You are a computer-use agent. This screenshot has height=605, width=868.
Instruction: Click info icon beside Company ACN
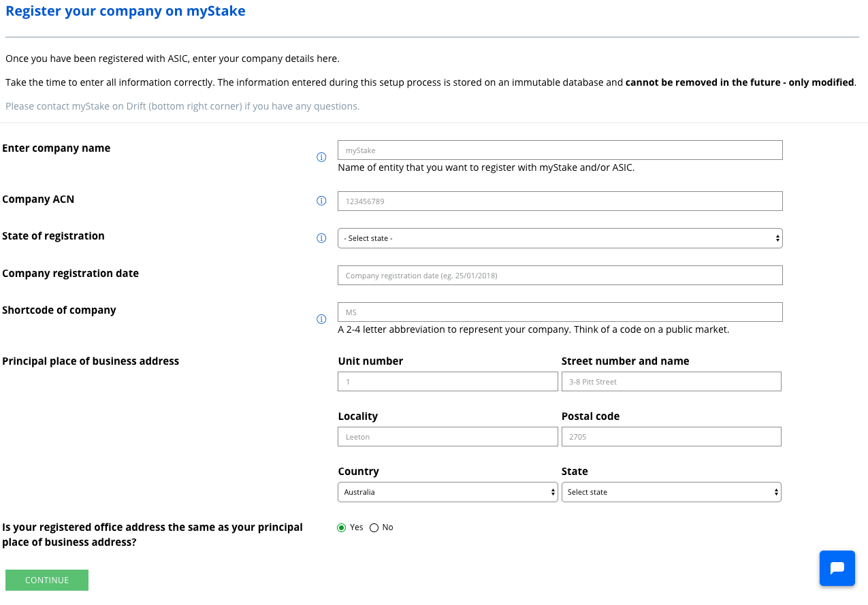pyautogui.click(x=321, y=201)
